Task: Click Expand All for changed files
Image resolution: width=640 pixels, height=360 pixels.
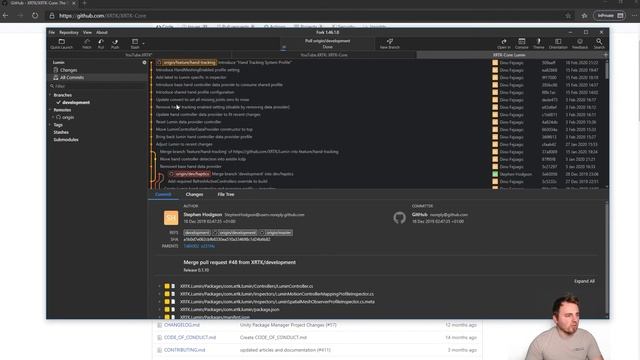Action: [x=584, y=281]
